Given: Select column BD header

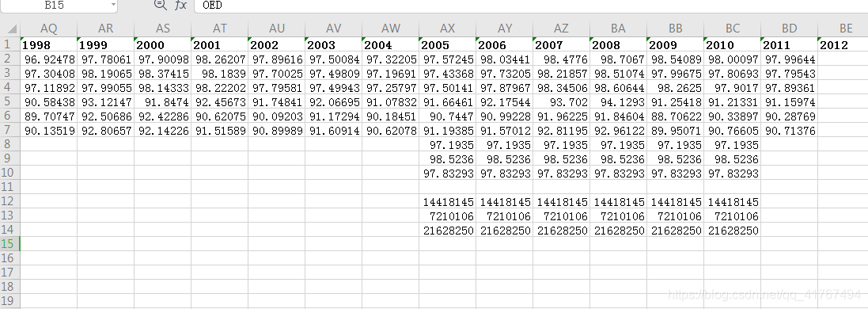Looking at the screenshot, I should [x=790, y=29].
